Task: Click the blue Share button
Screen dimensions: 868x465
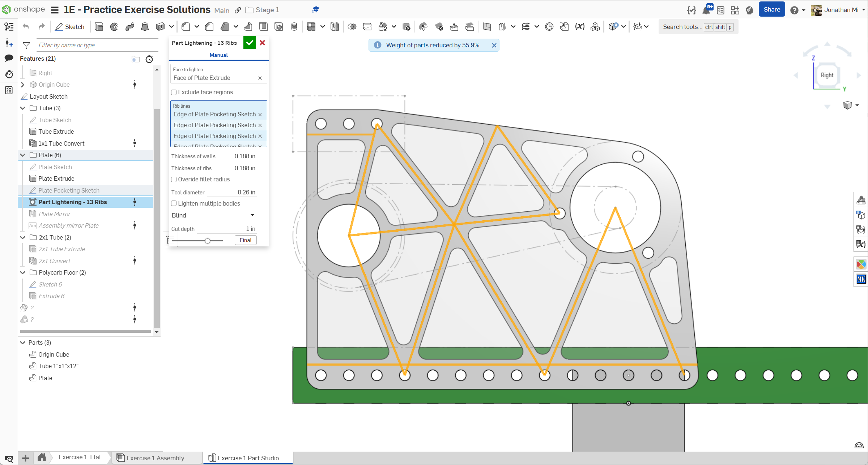Action: tap(772, 10)
